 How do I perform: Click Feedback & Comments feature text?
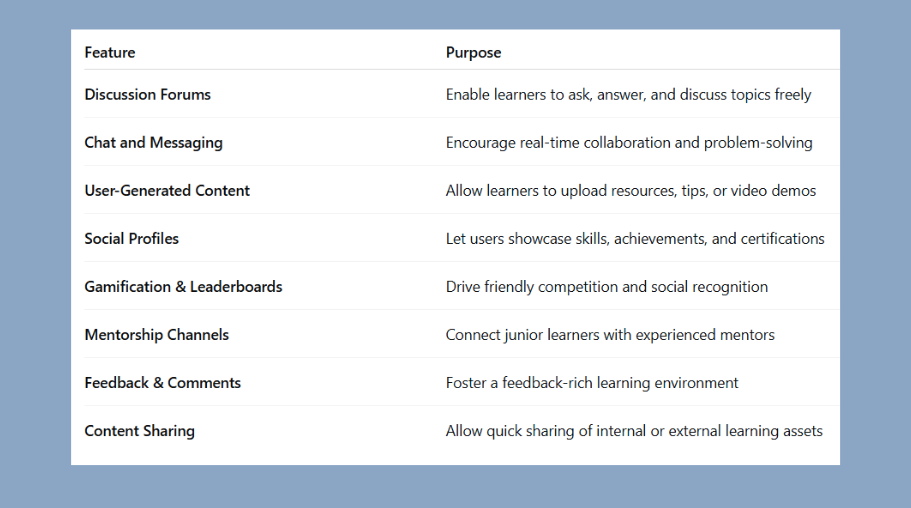163,382
